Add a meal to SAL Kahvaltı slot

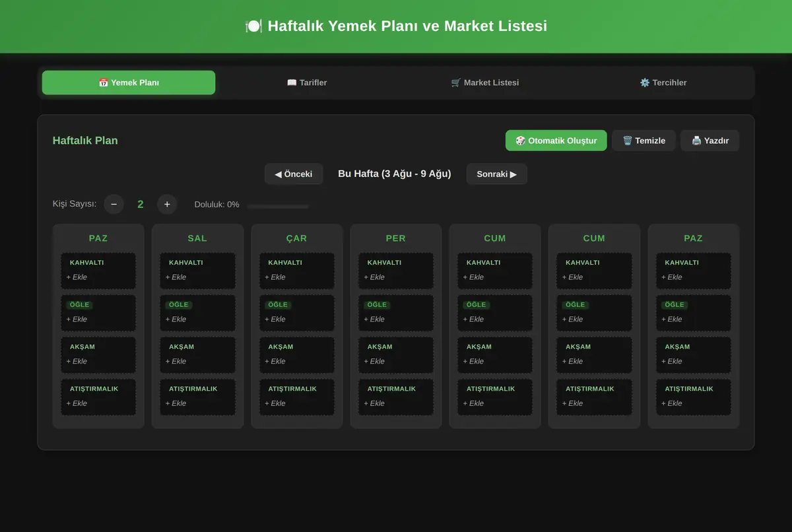point(197,271)
